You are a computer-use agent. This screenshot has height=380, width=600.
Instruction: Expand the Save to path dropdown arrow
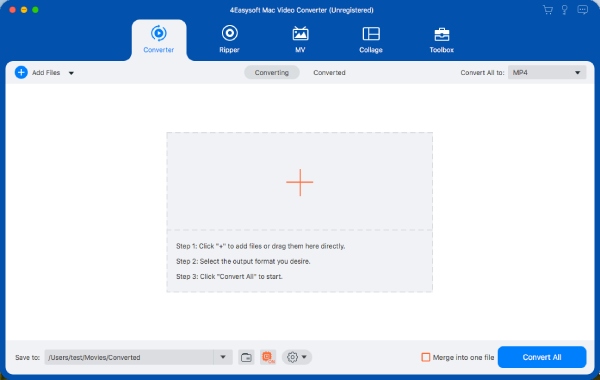pos(223,357)
